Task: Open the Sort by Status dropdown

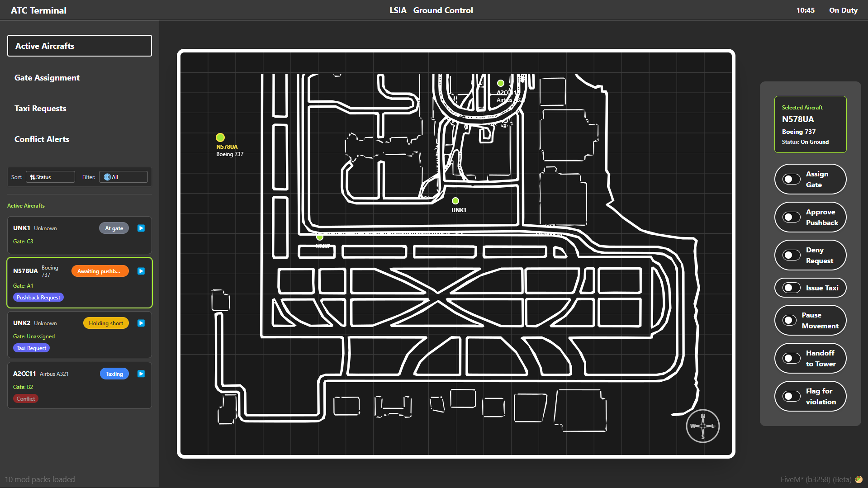Action: pos(50,177)
